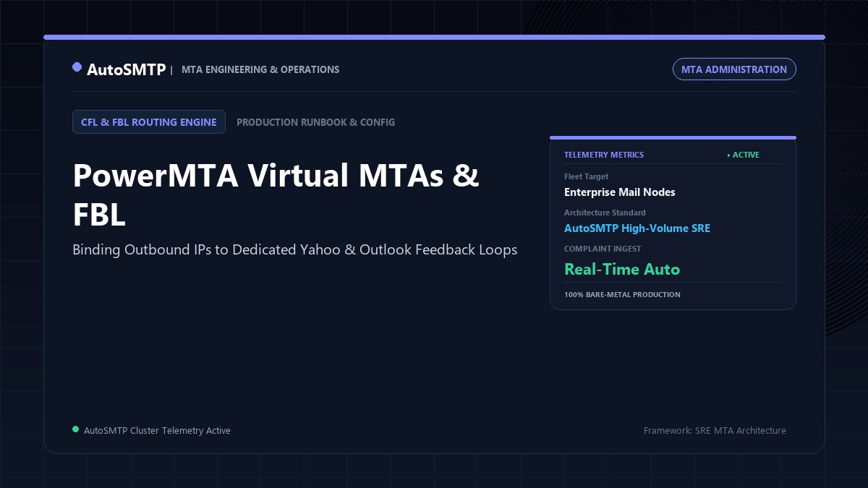Click the Telemetry Metrics card header
868x488 pixels.
(x=604, y=155)
